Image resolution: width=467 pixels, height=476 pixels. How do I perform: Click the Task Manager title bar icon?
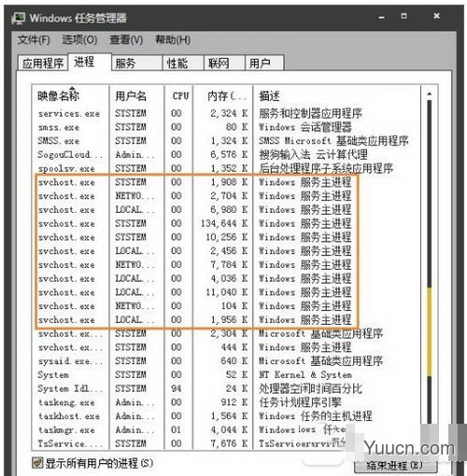[19, 18]
